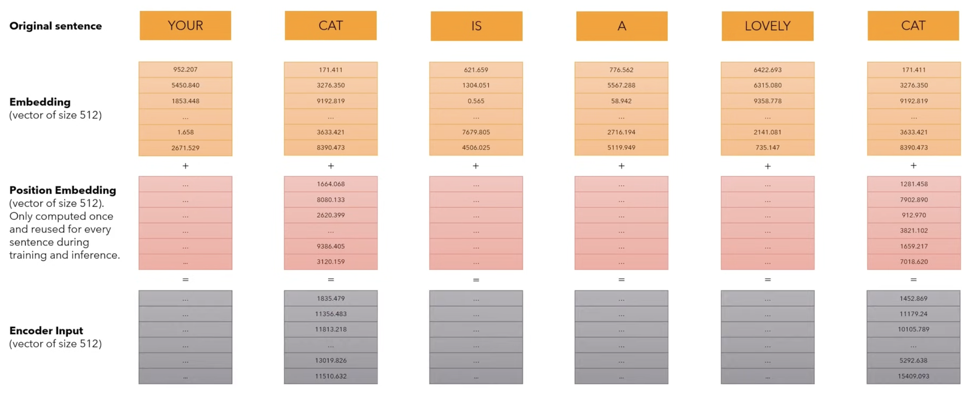Click position embedding value 3821.102
Image resolution: width=980 pixels, height=394 pixels.
(x=913, y=231)
